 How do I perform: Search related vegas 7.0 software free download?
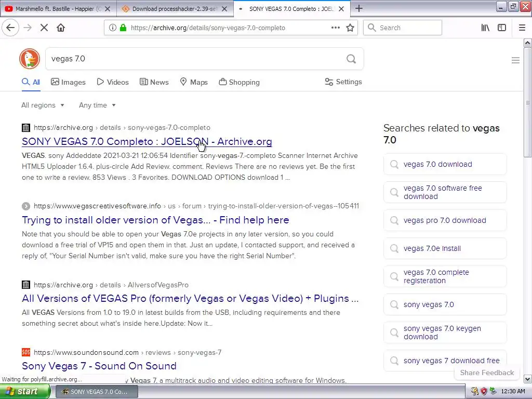tap(445, 192)
